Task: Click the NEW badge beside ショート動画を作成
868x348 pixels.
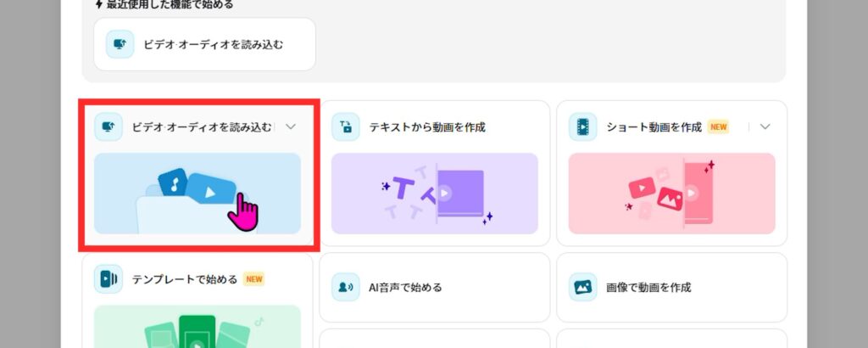Action: (x=719, y=127)
